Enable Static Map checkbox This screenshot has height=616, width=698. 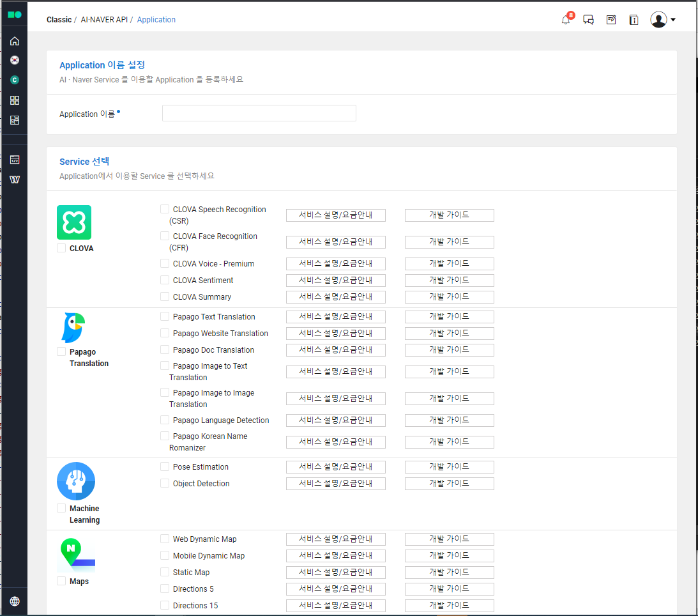(165, 572)
